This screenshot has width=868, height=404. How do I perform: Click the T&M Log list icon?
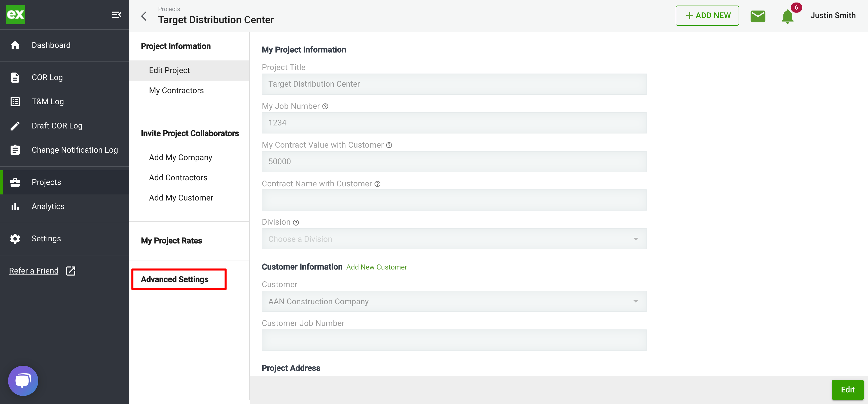15,102
